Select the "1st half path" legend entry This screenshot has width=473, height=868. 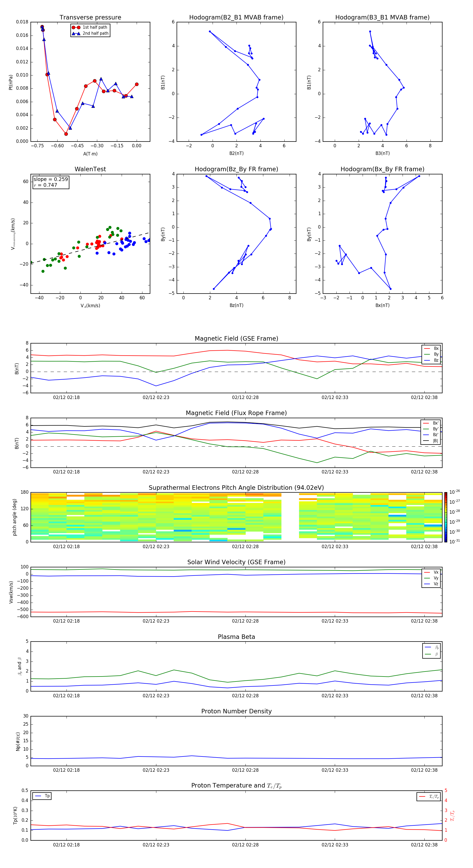point(90,27)
